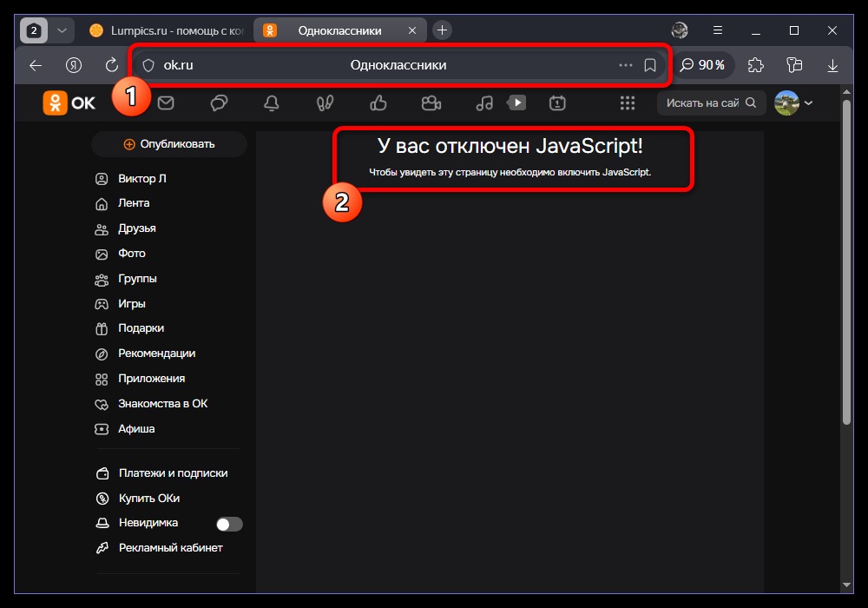
Task: Open tab count indicator showing 2
Action: 34,30
